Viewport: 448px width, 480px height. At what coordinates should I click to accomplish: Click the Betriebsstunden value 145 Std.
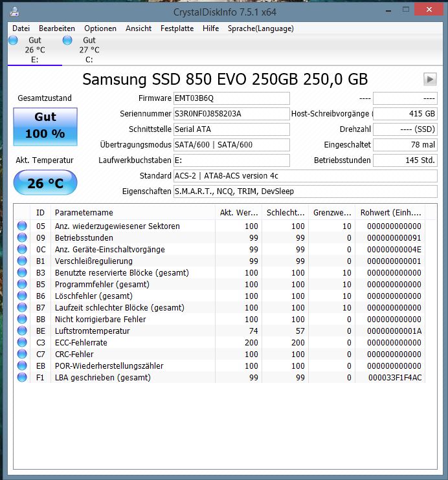(405, 160)
